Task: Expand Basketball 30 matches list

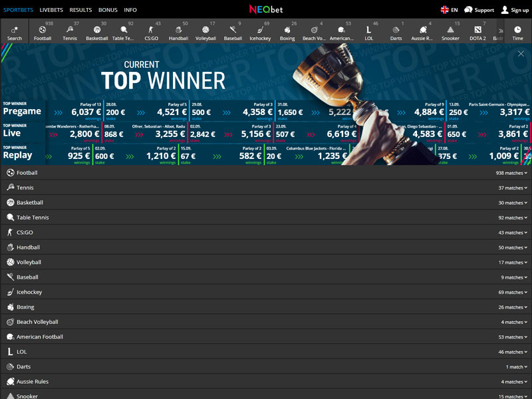Action: click(x=513, y=203)
